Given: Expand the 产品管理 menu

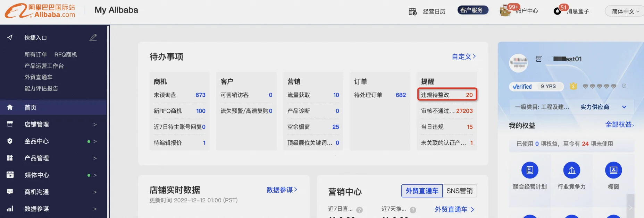Looking at the screenshot, I should 95,158.
